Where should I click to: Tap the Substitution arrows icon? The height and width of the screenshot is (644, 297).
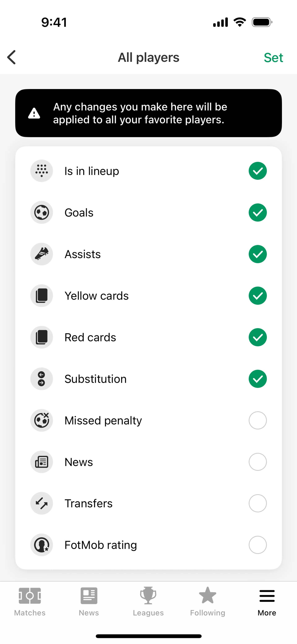pos(41,379)
